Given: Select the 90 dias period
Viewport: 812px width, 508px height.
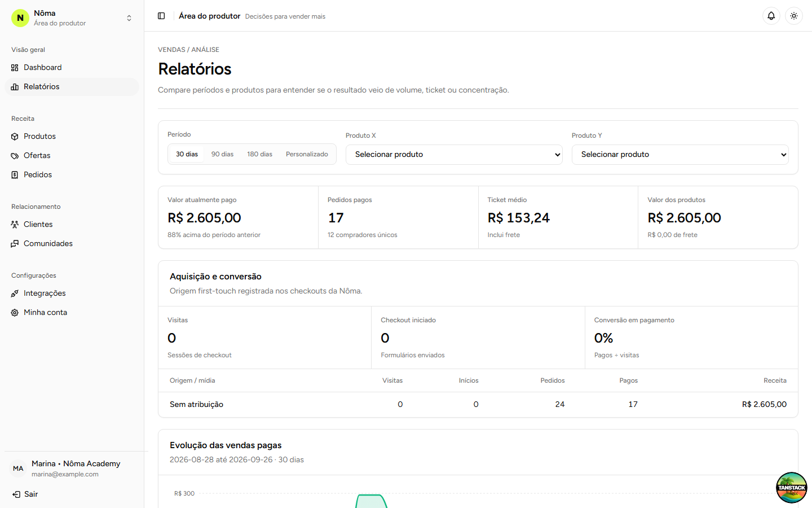Looking at the screenshot, I should (x=222, y=154).
